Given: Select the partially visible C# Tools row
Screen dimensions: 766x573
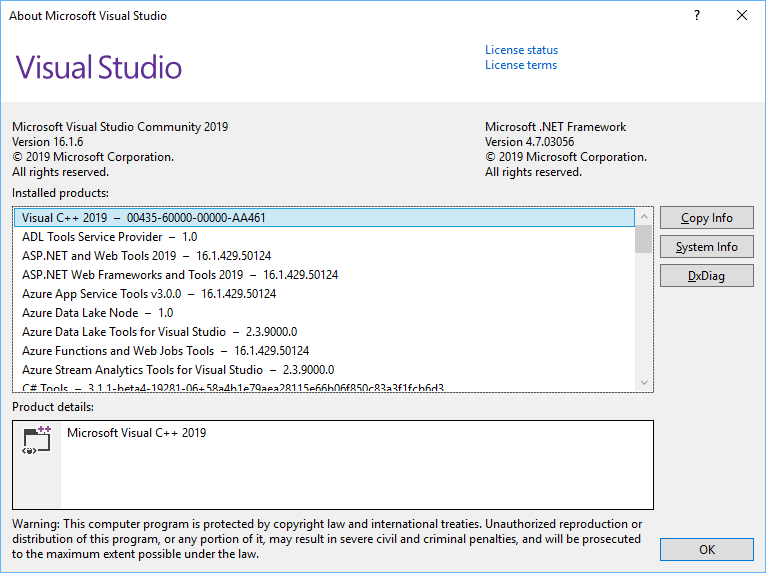Looking at the screenshot, I should 324,386.
